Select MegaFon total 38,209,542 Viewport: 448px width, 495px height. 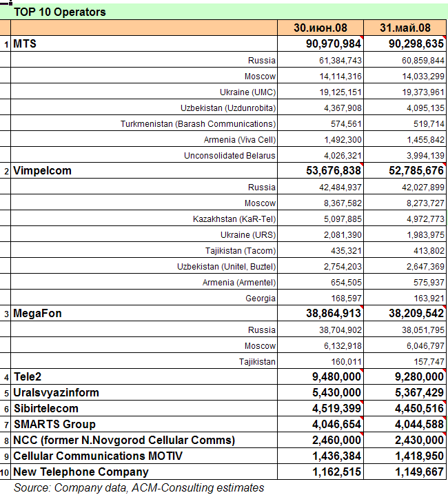coord(405,313)
